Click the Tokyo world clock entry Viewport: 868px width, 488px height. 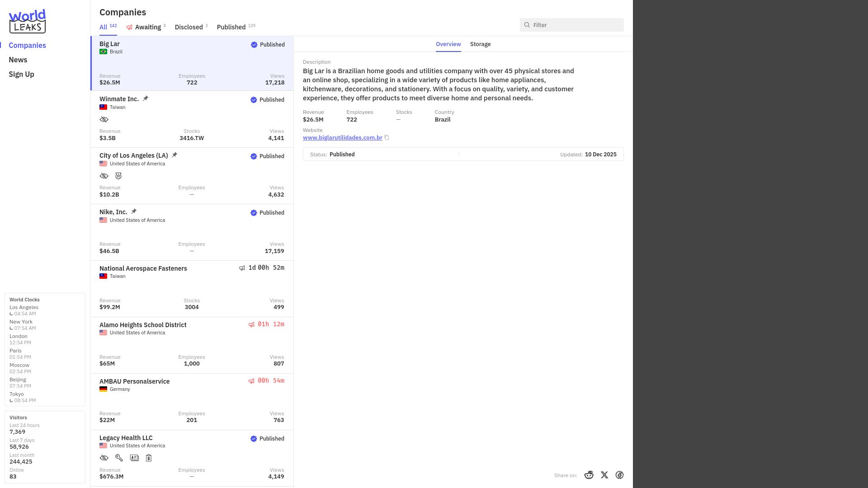coord(23,397)
